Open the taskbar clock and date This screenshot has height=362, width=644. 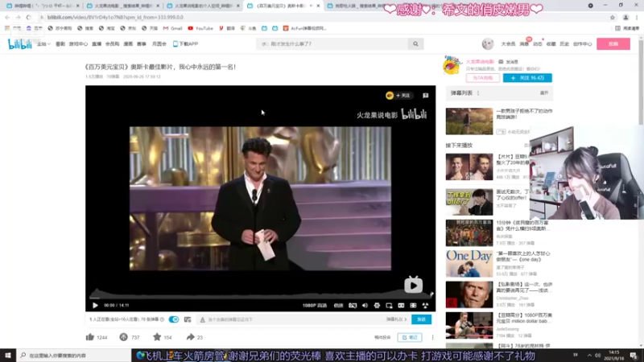pyautogui.click(x=613, y=356)
